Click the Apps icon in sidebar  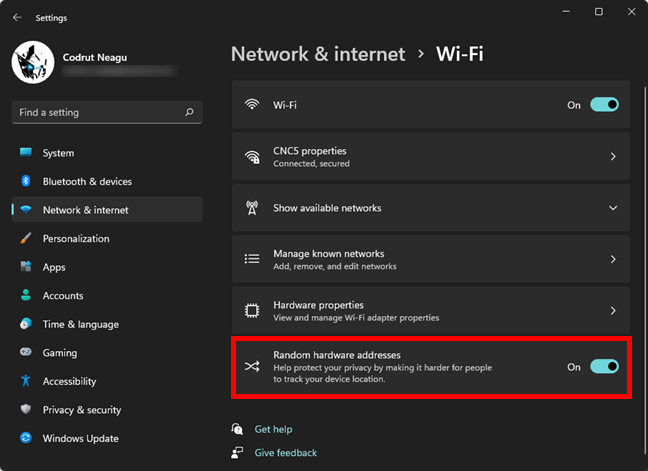click(x=26, y=266)
